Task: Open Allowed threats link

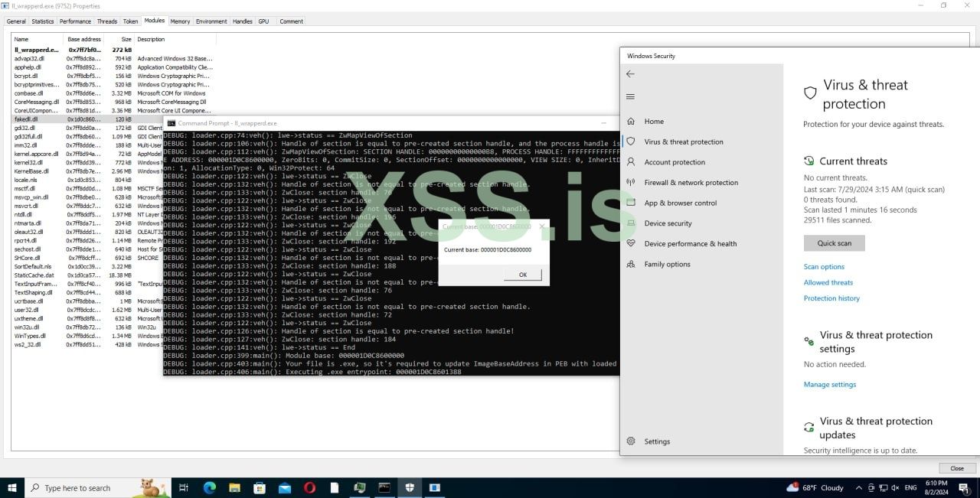Action: point(828,282)
